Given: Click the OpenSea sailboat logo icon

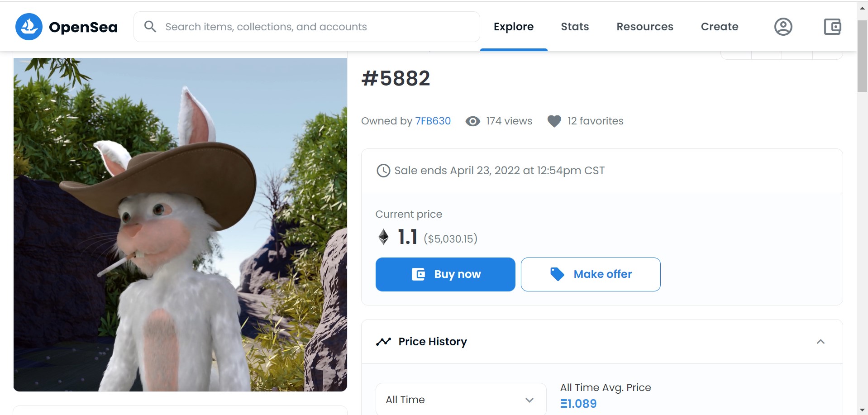Looking at the screenshot, I should [29, 27].
